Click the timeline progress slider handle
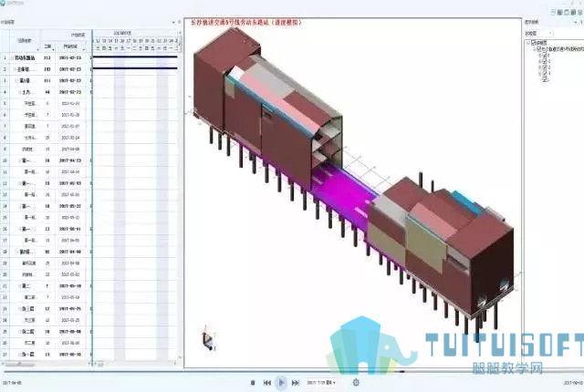The height and width of the screenshot is (392, 584). 401,371
